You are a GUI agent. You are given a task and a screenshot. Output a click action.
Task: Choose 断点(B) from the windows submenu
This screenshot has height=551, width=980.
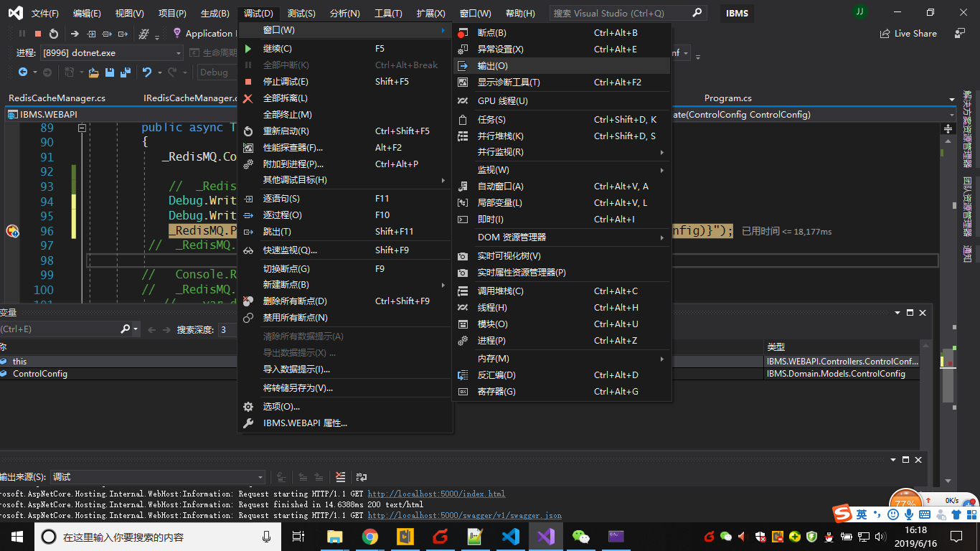pyautogui.click(x=562, y=33)
